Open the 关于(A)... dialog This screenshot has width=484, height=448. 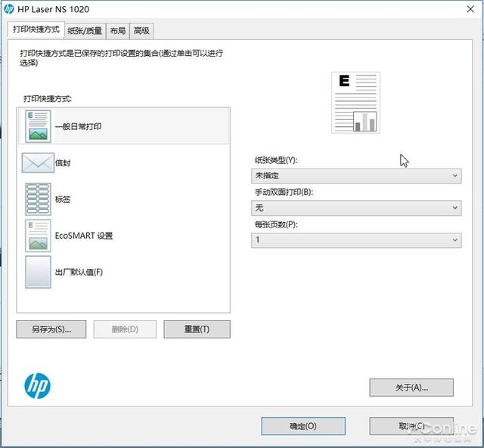tap(411, 388)
